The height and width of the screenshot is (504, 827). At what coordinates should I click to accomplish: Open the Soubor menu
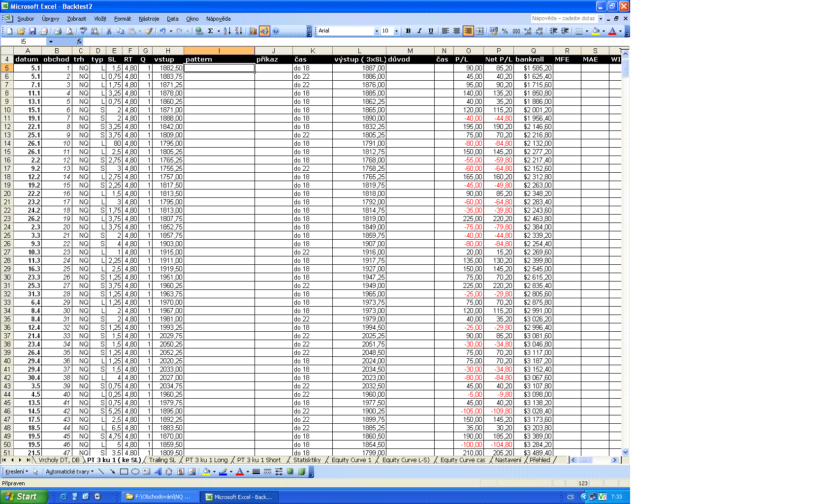coord(26,19)
